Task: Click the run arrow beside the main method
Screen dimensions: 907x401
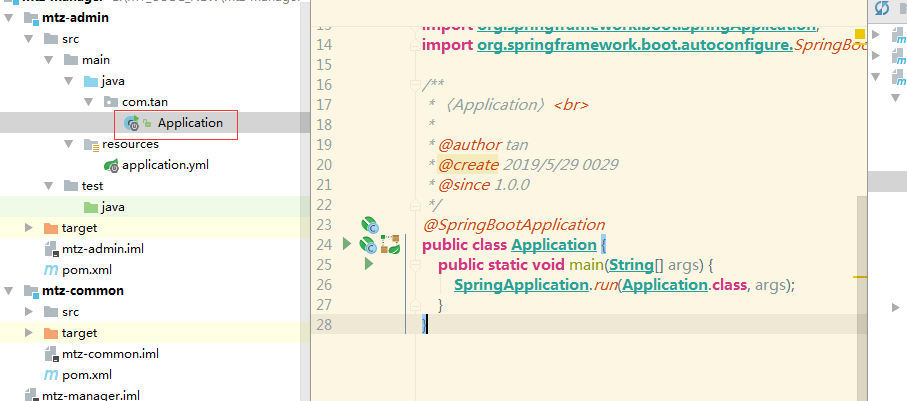Action: [368, 264]
